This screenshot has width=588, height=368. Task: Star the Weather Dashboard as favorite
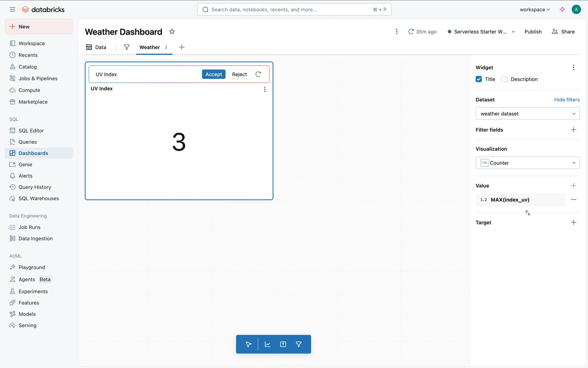[172, 32]
